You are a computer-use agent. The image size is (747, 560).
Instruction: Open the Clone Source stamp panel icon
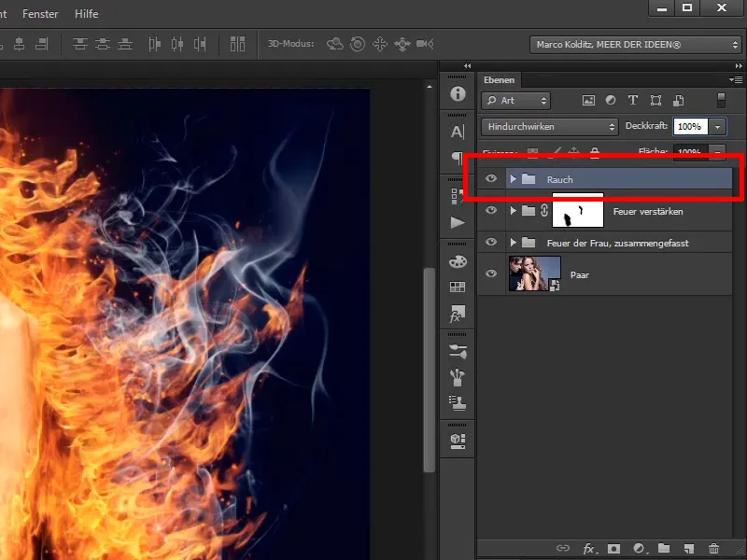[x=458, y=403]
